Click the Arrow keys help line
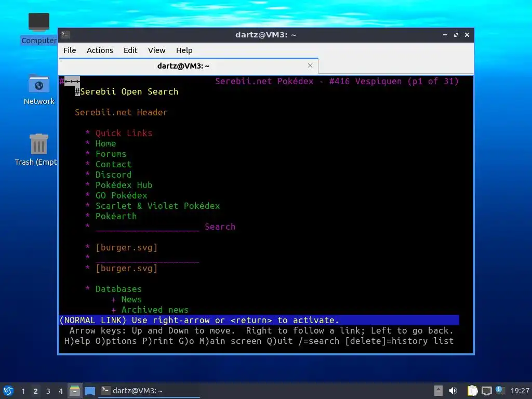The width and height of the screenshot is (532, 399). click(261, 330)
